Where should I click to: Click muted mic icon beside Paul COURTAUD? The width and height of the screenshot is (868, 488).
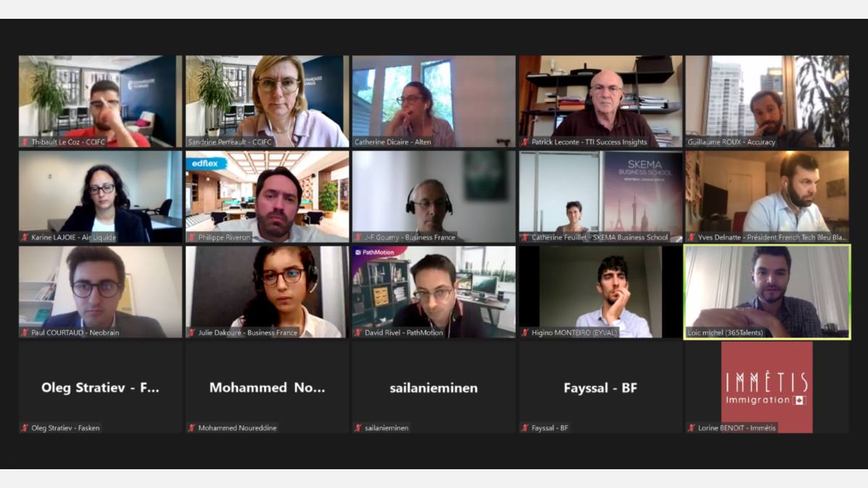pyautogui.click(x=25, y=333)
